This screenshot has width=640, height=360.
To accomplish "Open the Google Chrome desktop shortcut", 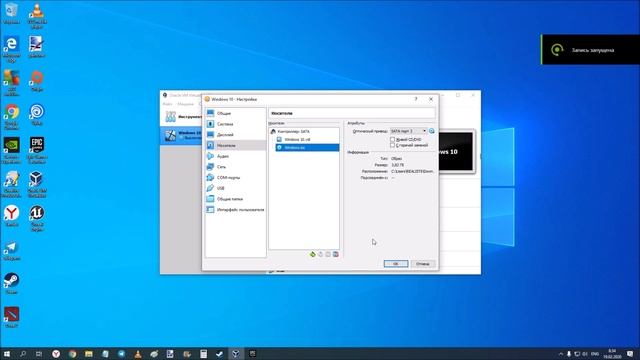I will (x=11, y=117).
